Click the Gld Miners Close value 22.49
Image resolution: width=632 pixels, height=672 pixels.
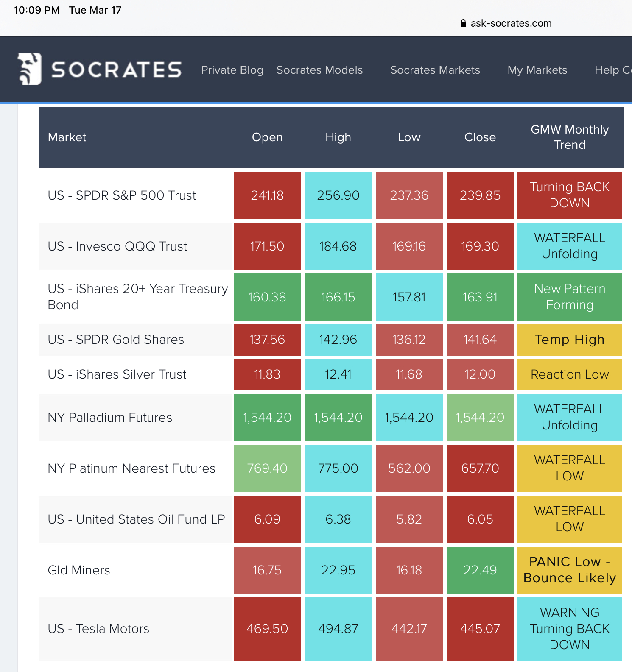(x=480, y=570)
